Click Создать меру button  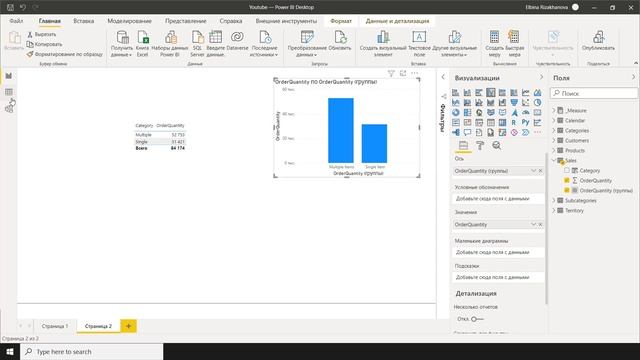[494, 43]
